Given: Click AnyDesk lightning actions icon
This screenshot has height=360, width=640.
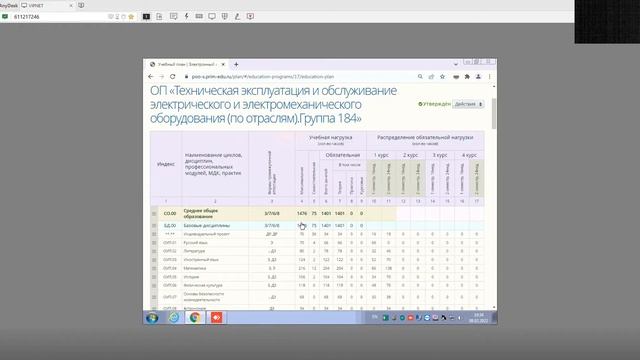Looking at the screenshot, I should pyautogui.click(x=187, y=16).
